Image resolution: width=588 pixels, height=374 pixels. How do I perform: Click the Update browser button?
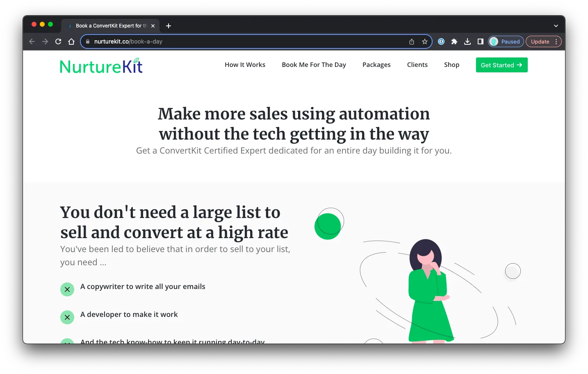540,41
